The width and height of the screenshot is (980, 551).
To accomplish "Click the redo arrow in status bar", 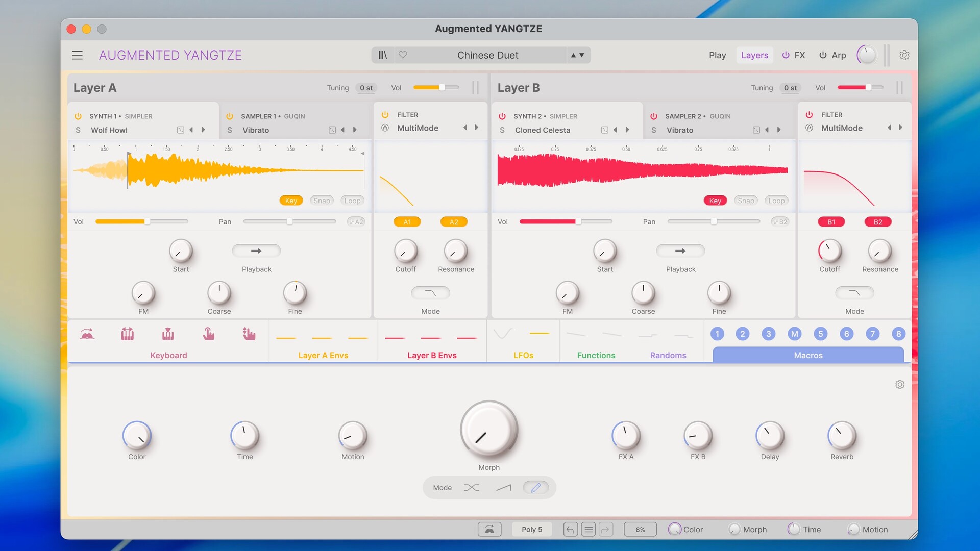I will (605, 530).
